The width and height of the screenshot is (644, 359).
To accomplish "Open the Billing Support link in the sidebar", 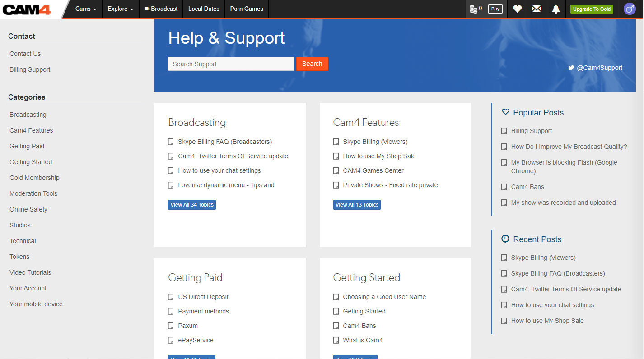I will point(30,69).
